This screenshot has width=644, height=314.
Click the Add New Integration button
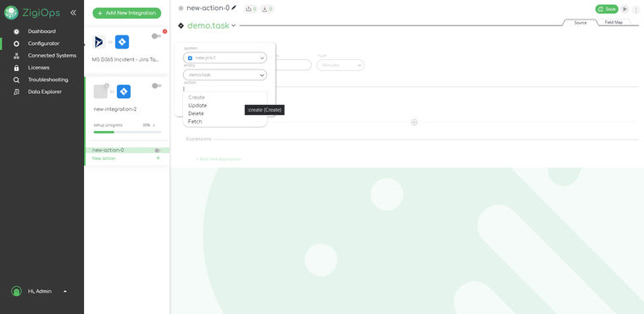[127, 14]
